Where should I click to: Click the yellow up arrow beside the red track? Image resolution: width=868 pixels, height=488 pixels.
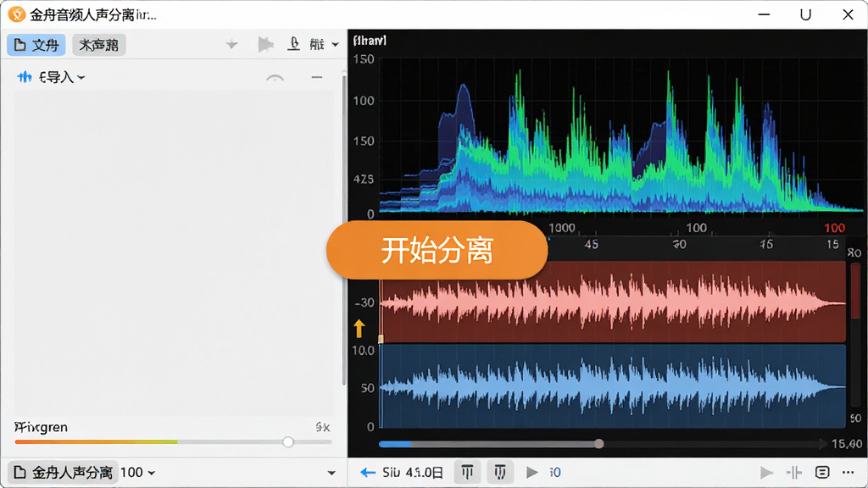359,328
